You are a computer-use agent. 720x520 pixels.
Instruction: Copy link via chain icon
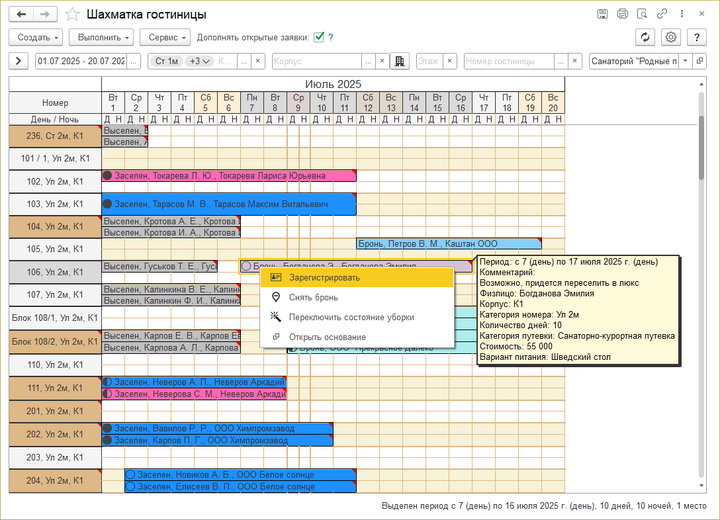coord(662,14)
